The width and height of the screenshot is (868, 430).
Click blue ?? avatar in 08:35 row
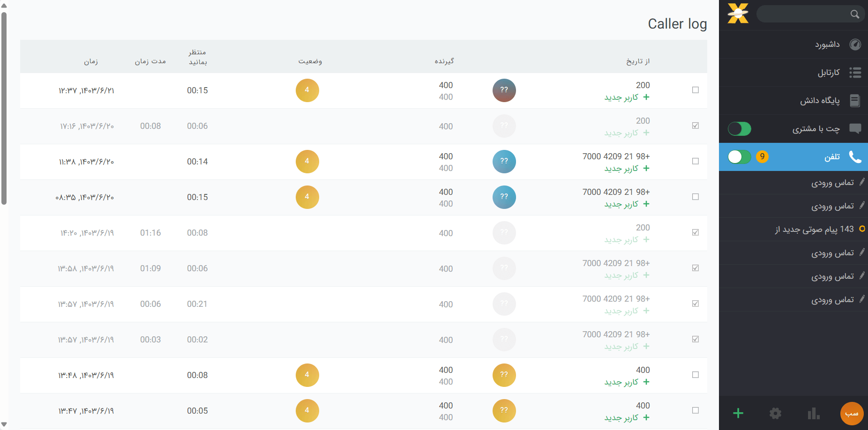pos(504,197)
